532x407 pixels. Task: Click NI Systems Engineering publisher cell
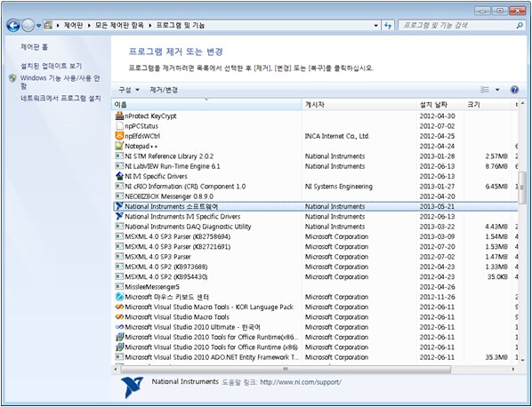(339, 187)
